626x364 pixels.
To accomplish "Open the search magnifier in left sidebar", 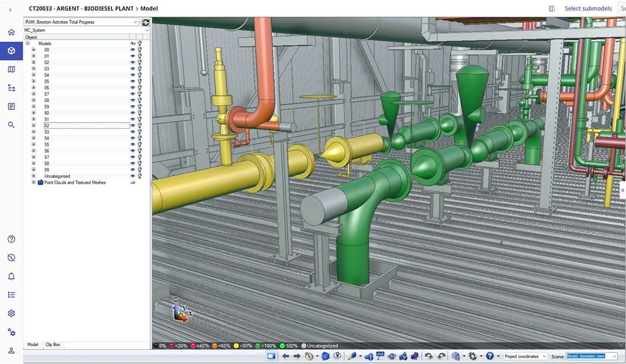I will pyautogui.click(x=11, y=125).
